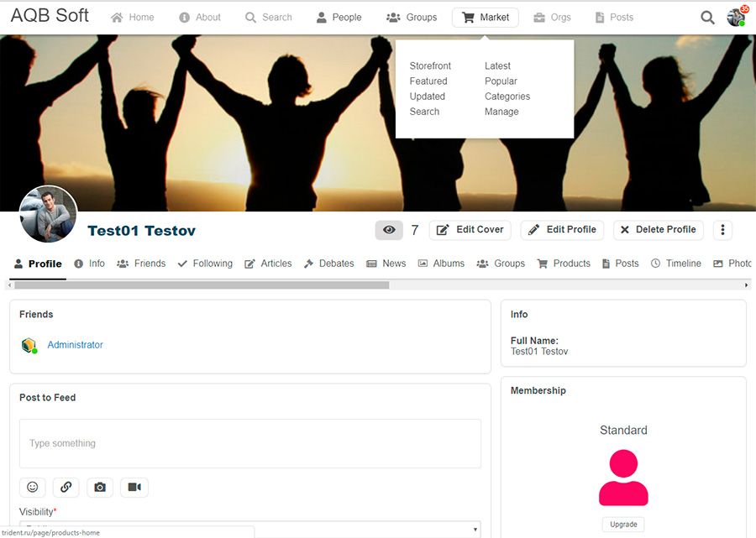Add a video using the camcorder icon
The height and width of the screenshot is (538, 756).
[134, 487]
